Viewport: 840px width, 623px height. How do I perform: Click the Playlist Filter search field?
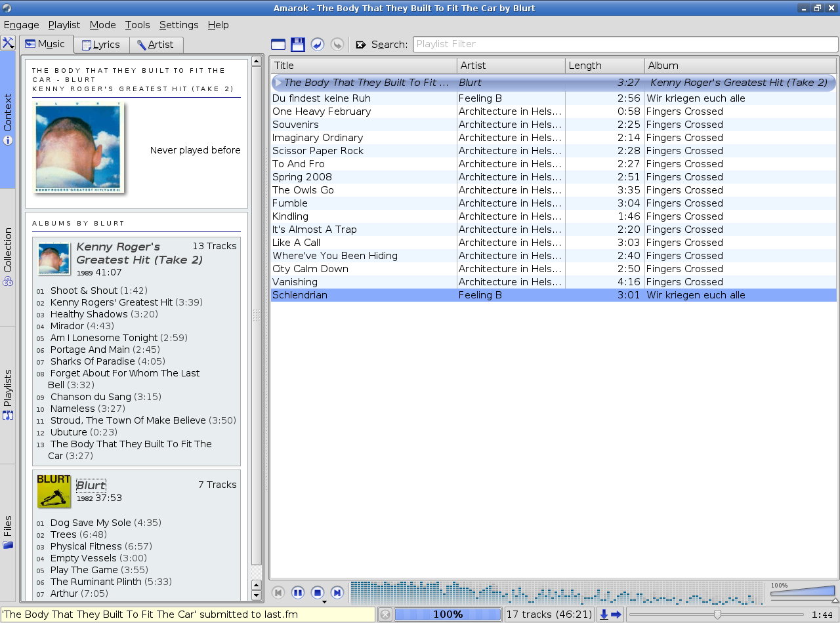pos(625,44)
